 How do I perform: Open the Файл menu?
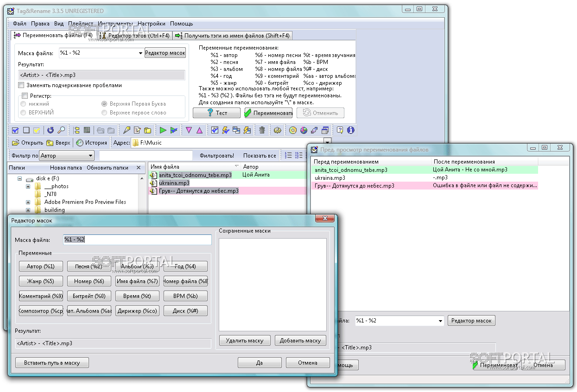19,24
